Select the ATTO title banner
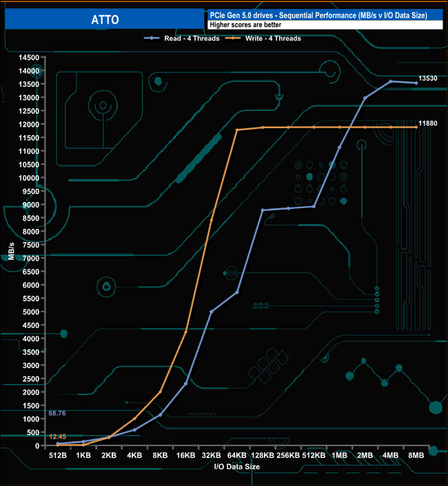Image resolution: width=448 pixels, height=486 pixels. [x=104, y=20]
